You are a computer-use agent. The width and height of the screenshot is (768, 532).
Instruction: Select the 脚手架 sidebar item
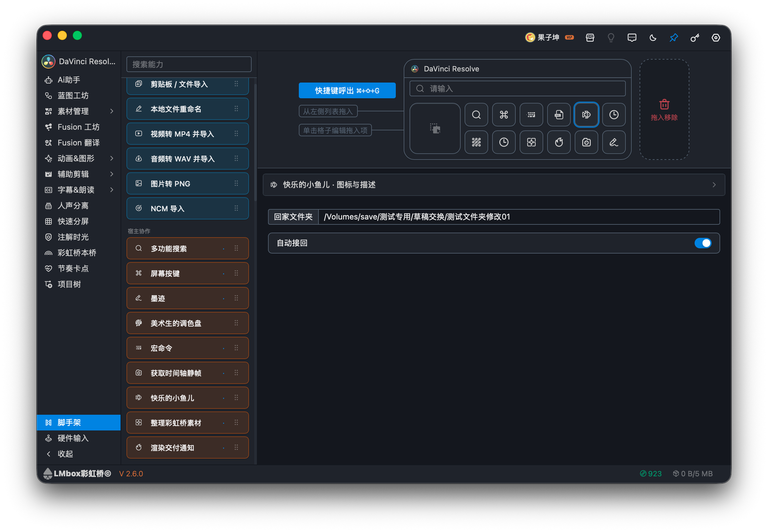tap(79, 423)
